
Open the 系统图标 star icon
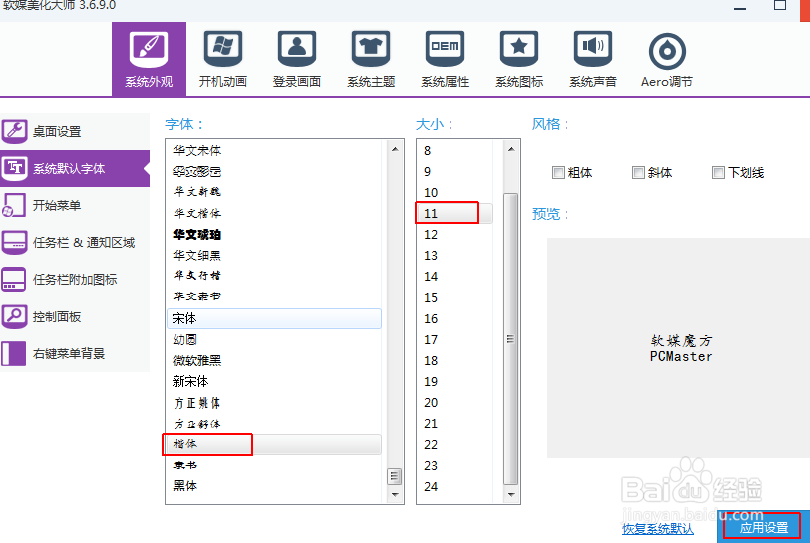coord(519,50)
